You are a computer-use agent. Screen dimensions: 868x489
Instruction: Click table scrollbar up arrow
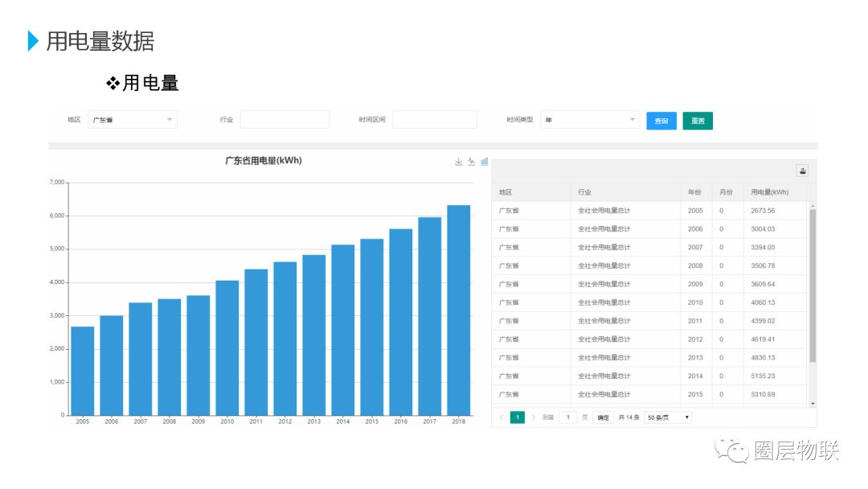pos(813,206)
